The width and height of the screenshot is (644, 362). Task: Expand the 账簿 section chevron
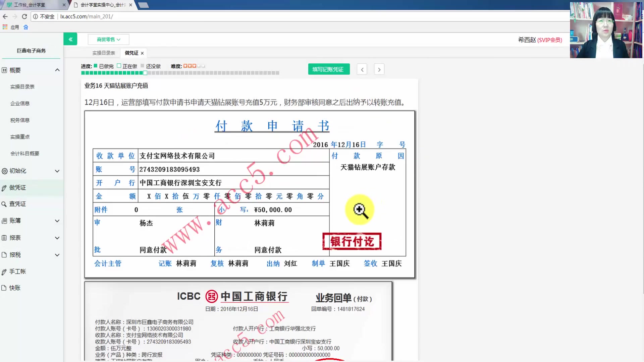[57, 221]
